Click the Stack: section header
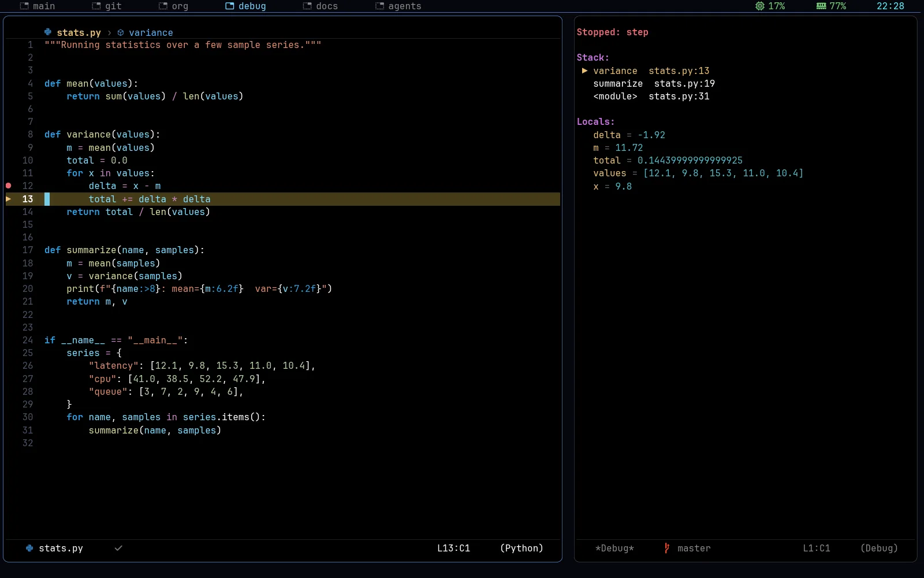Viewport: 924px width, 578px height. [x=593, y=58]
